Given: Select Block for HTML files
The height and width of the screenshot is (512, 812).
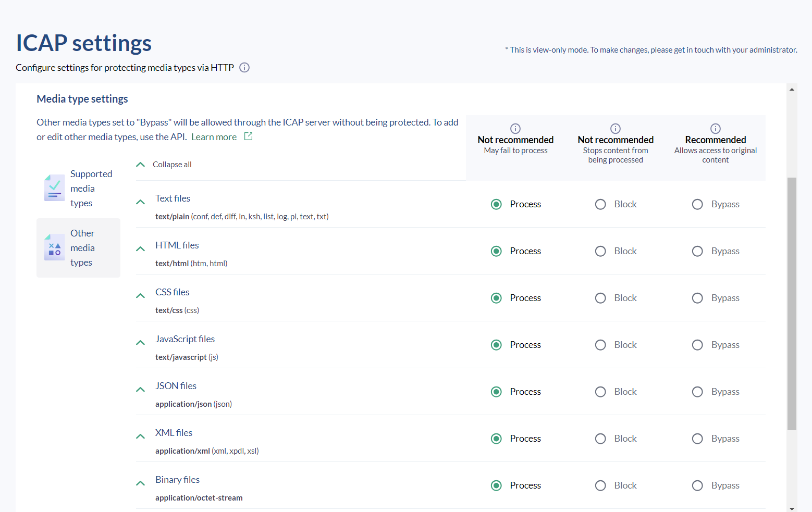Looking at the screenshot, I should 600,251.
